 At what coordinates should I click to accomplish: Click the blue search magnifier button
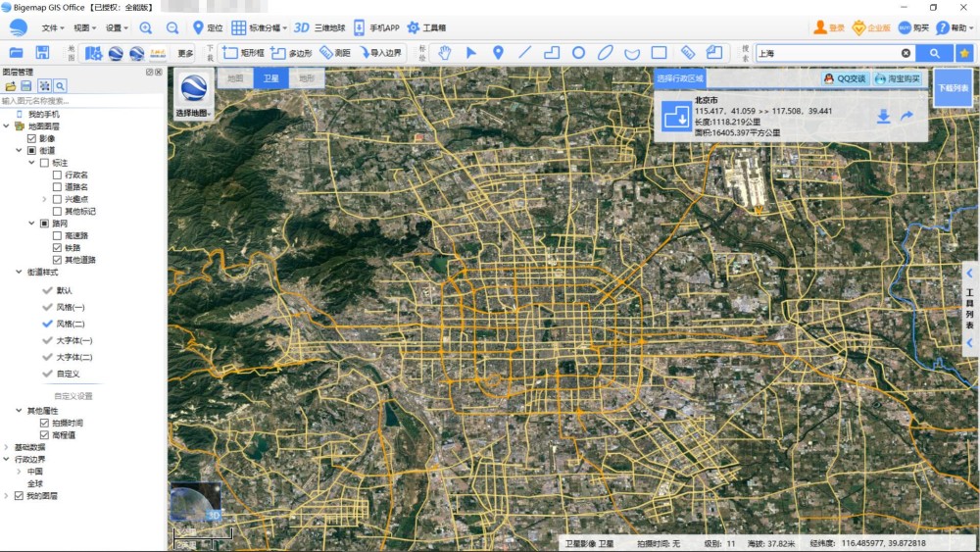[934, 53]
